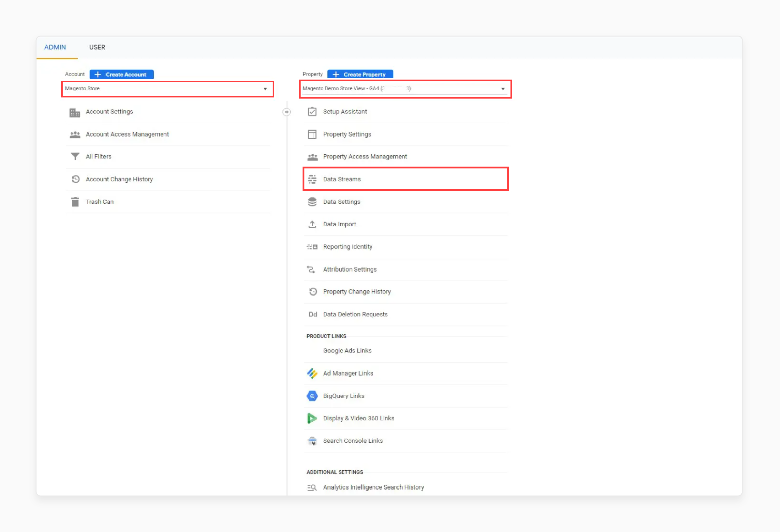Open the Trash Can
This screenshot has height=532, width=780.
tap(100, 201)
